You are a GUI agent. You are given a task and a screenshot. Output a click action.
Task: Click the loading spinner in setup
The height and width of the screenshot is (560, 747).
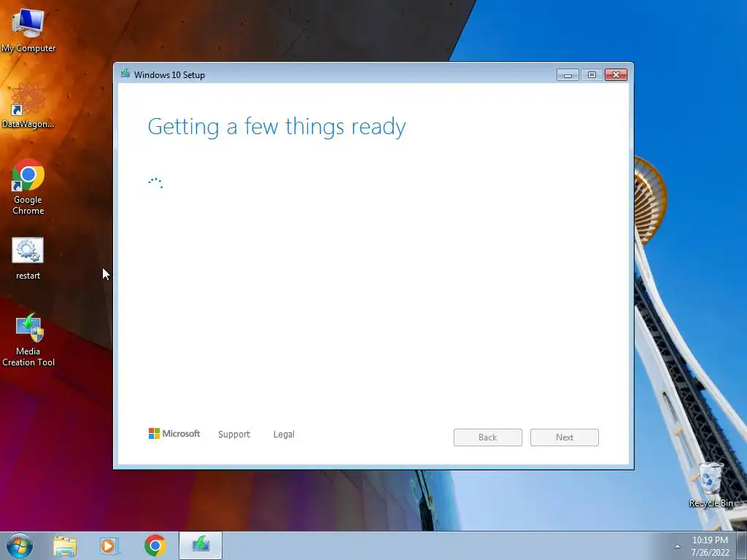[155, 183]
